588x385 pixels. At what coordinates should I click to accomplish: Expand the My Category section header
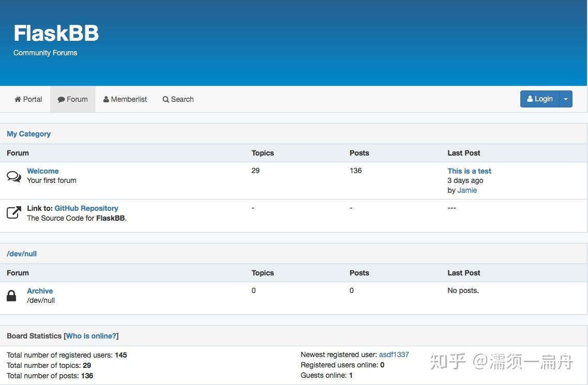point(28,134)
